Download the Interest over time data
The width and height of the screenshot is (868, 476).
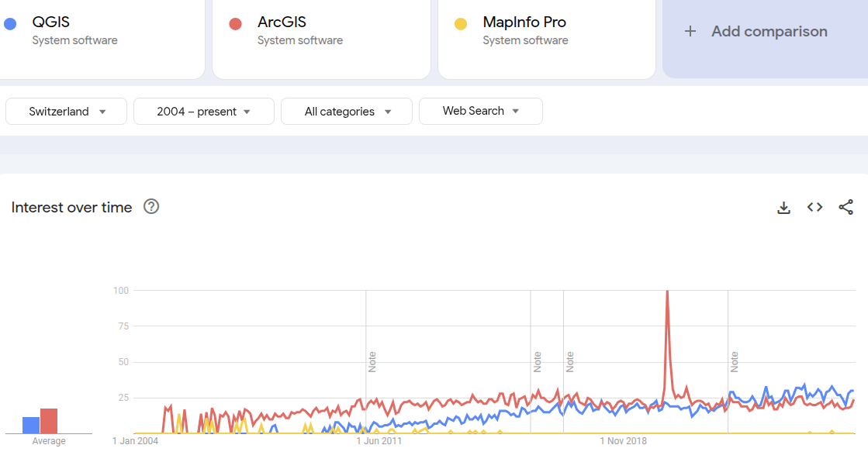tap(783, 207)
